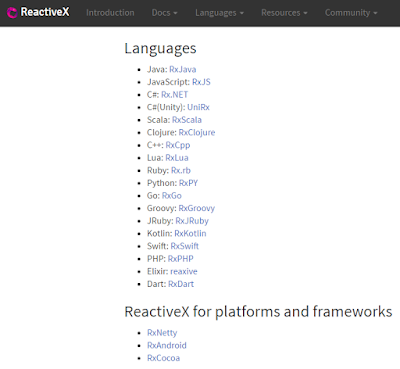The image size is (400, 369).
Task: Visit the RxSwift link
Action: [x=185, y=246]
